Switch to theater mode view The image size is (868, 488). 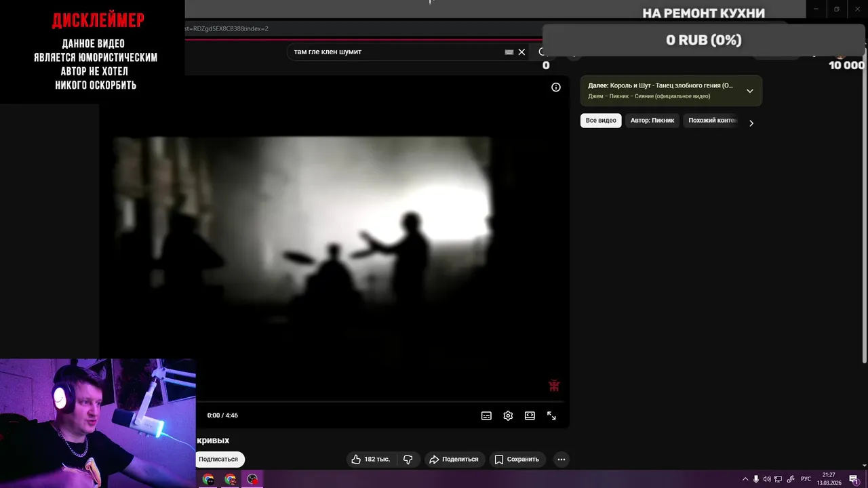pos(530,415)
